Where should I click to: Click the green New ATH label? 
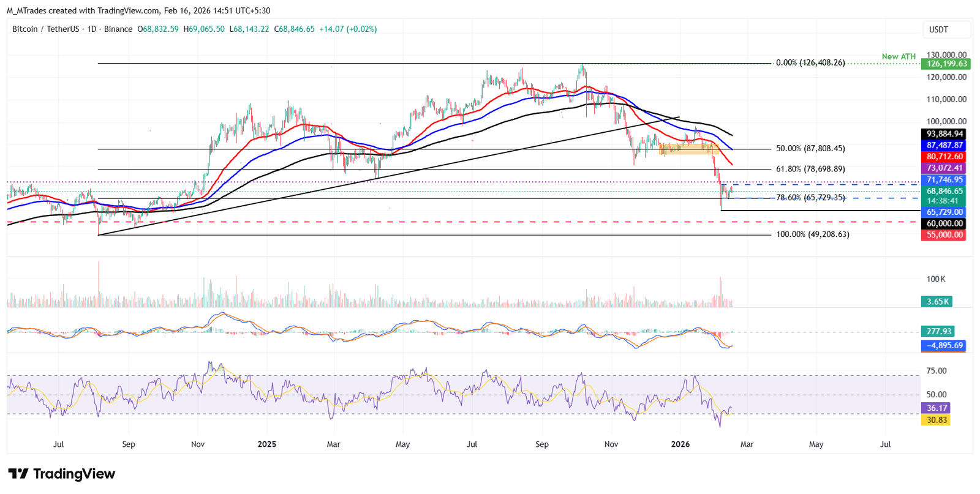898,56
